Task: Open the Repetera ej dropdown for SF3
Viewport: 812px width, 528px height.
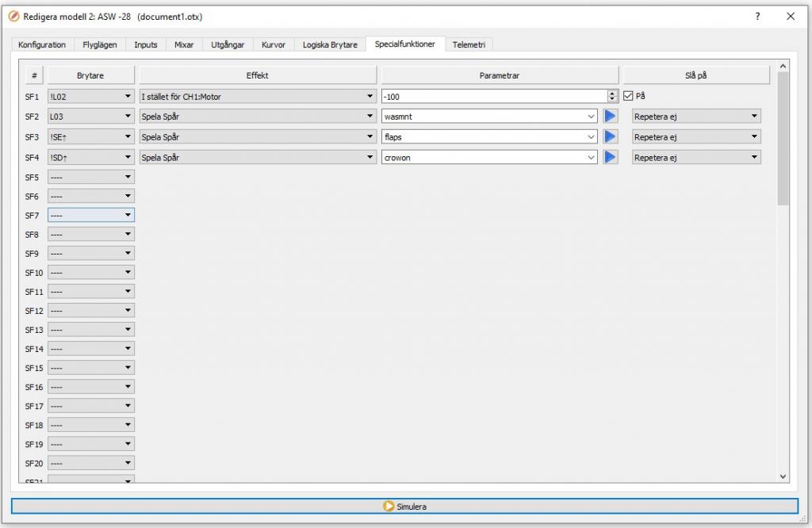Action: [695, 137]
